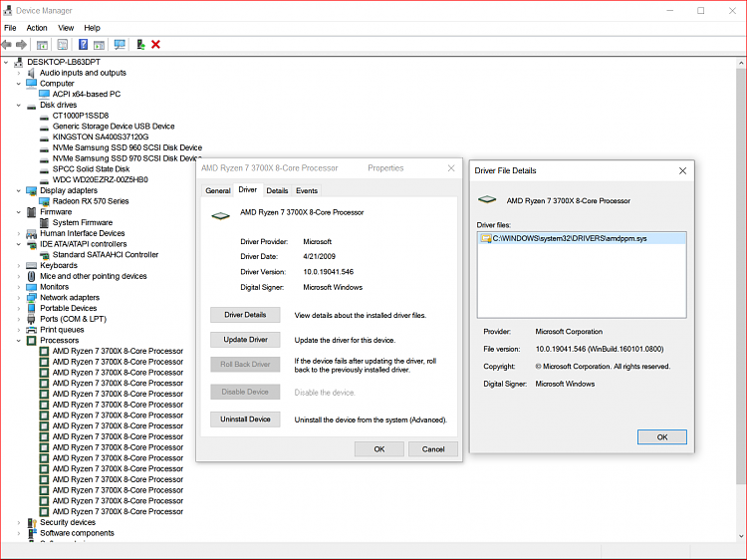This screenshot has height=560, width=747.
Task: Click the Update Driver button
Action: pyautogui.click(x=245, y=340)
